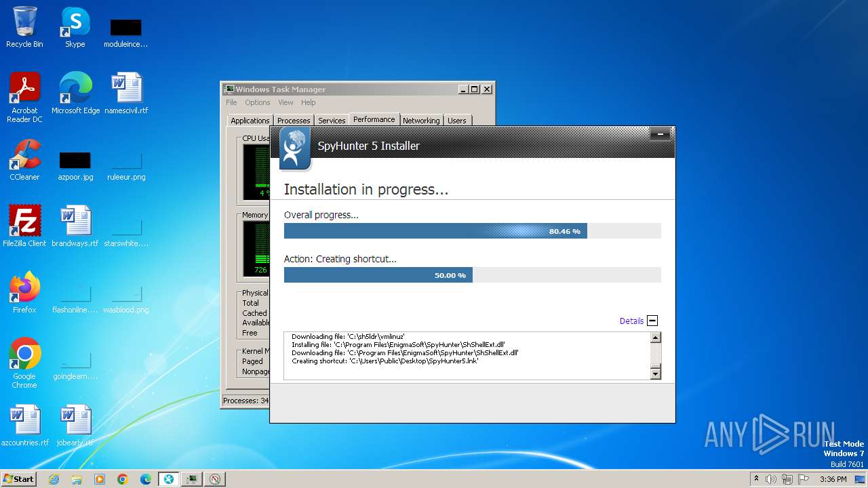Click the Start button

(18, 479)
